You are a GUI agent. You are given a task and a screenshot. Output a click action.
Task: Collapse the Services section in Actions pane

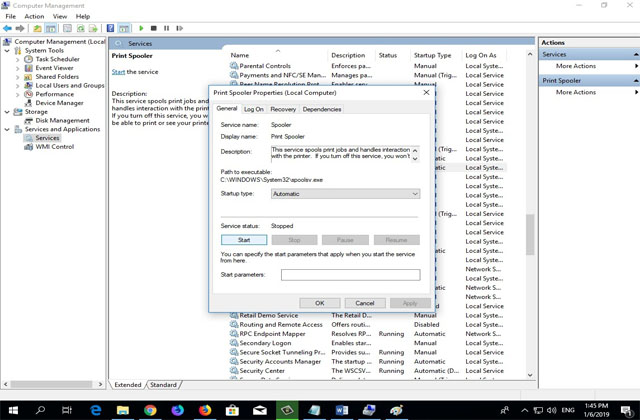636,54
